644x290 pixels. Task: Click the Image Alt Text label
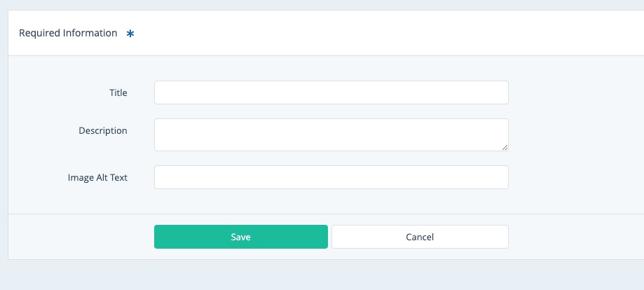pyautogui.click(x=97, y=177)
